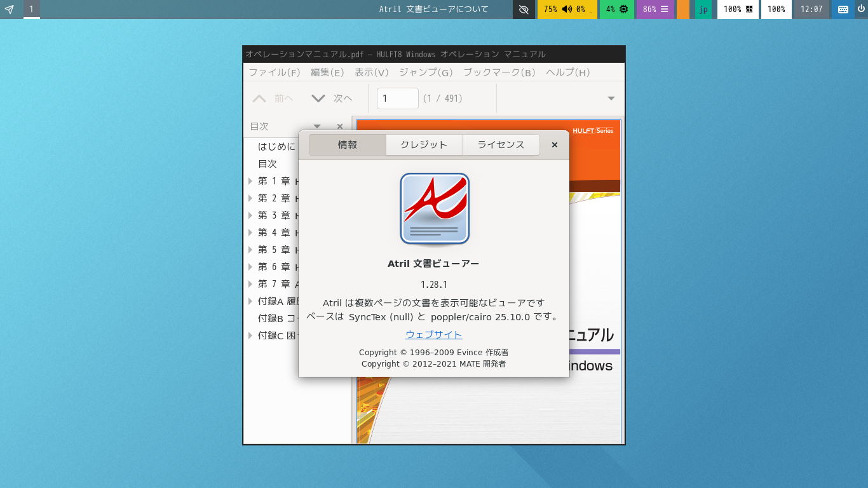Click the HULFT/Series logo on the page

pyautogui.click(x=593, y=130)
